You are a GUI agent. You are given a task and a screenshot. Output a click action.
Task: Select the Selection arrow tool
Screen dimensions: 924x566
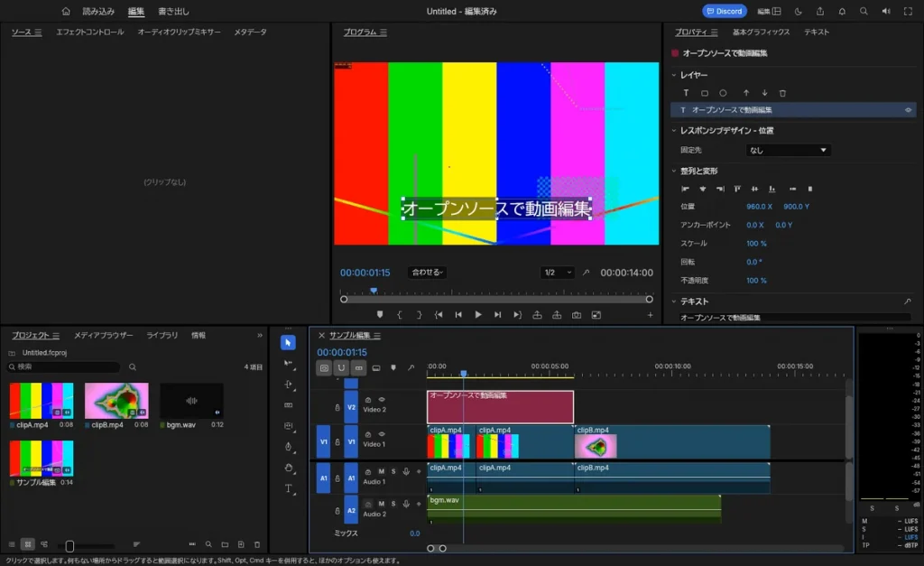tap(288, 342)
